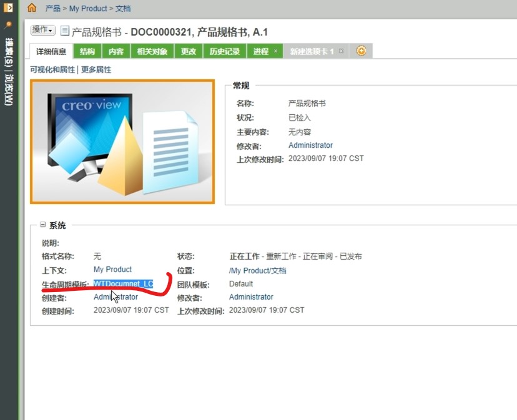This screenshot has height=420, width=517.
Task: Open 修改者 Administrator link in 系统 section
Action: pos(251,297)
